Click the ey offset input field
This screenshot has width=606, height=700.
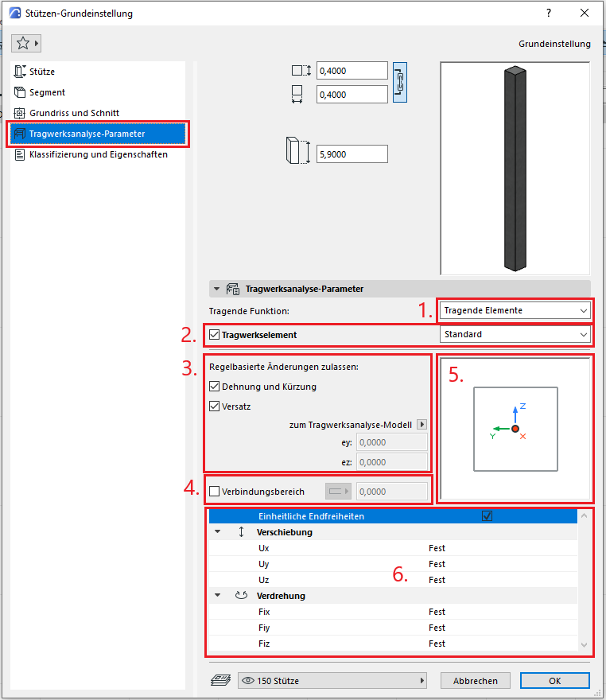point(392,442)
